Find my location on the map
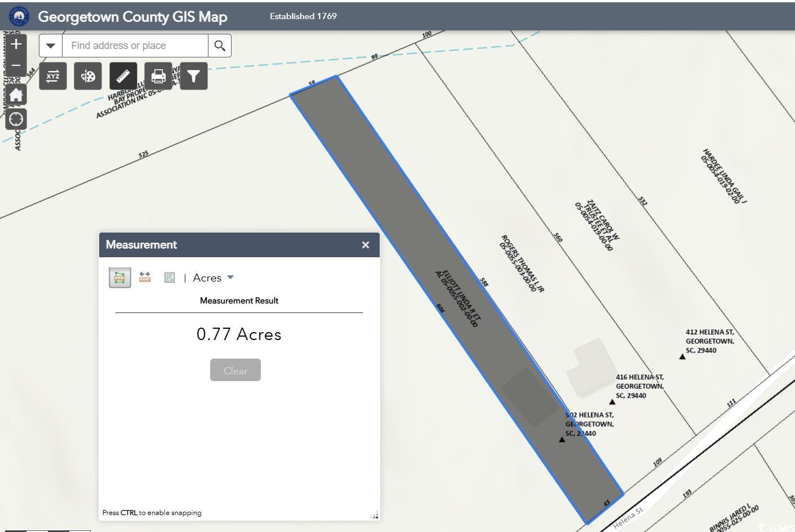 16,119
